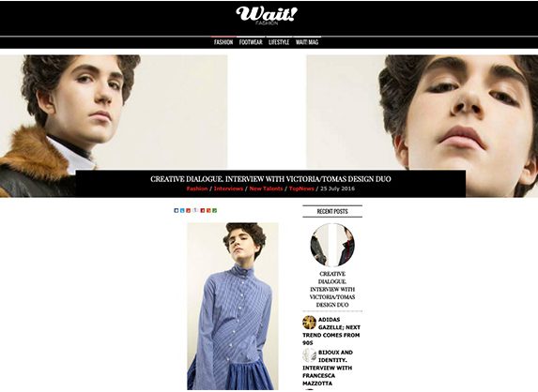538x392 pixels.
Task: Open the blue striped shirt article photo
Action: tap(233, 306)
